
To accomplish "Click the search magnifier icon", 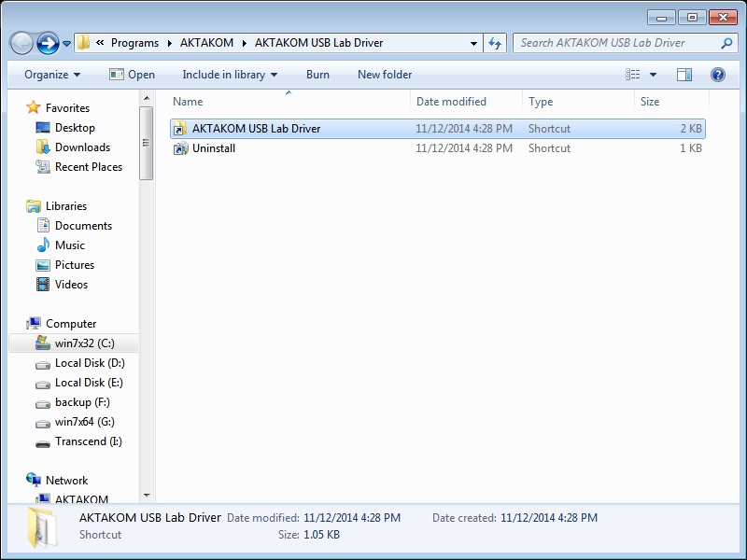I will click(x=726, y=43).
